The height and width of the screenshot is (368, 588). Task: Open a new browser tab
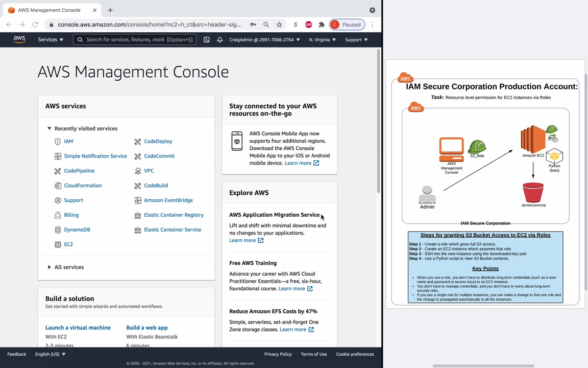pyautogui.click(x=110, y=10)
